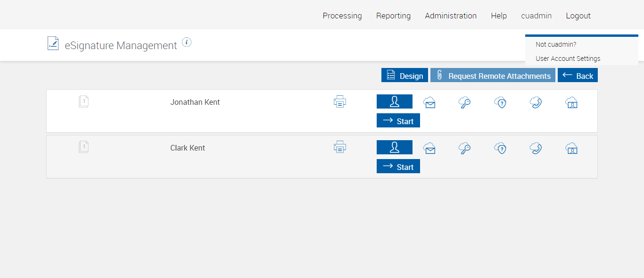Viewport: 644px width, 278px height.
Task: Open User Account Settings
Action: pyautogui.click(x=568, y=59)
